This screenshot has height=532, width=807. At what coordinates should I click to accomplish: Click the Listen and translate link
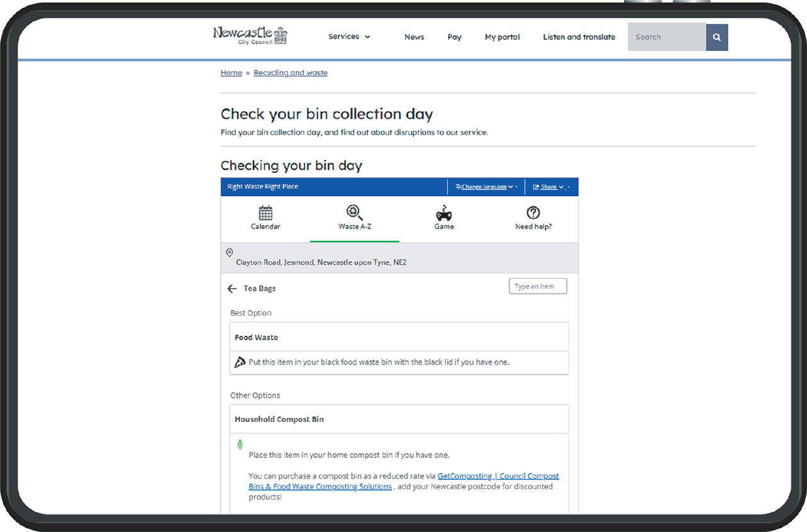click(579, 37)
